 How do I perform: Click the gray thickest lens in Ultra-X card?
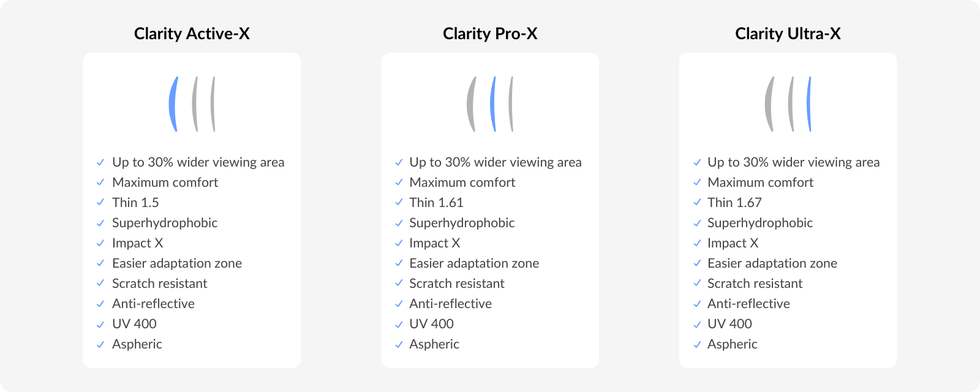[769, 104]
